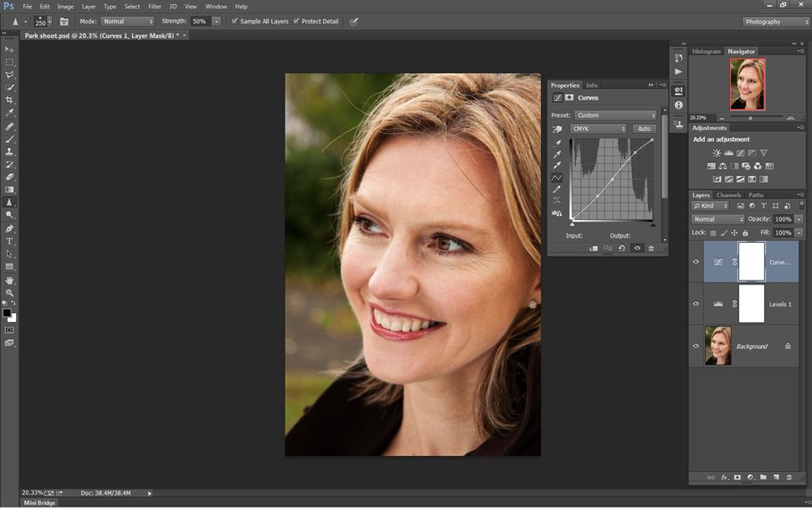Delete the selected layer via the trash icon

point(789,477)
